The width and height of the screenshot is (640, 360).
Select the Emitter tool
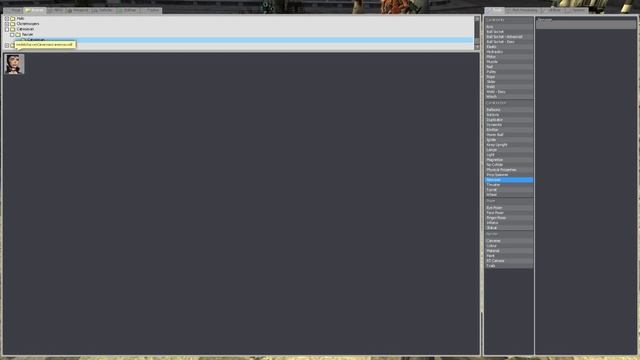509,130
